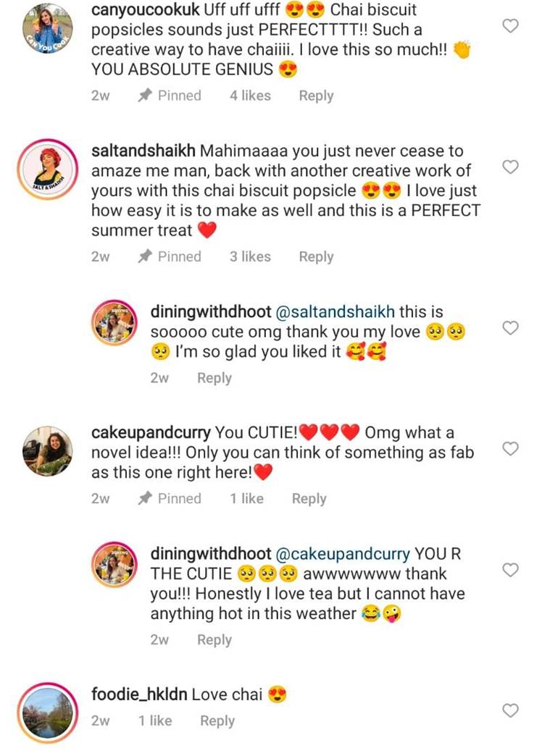The height and width of the screenshot is (756, 550).
Task: View the 4 likes on canyoucookuk's comment
Action: pyautogui.click(x=250, y=96)
